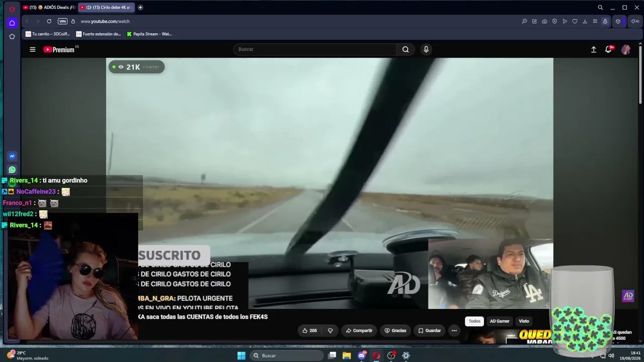Open WhatsApp in the Opera sidebar

pos(12,170)
